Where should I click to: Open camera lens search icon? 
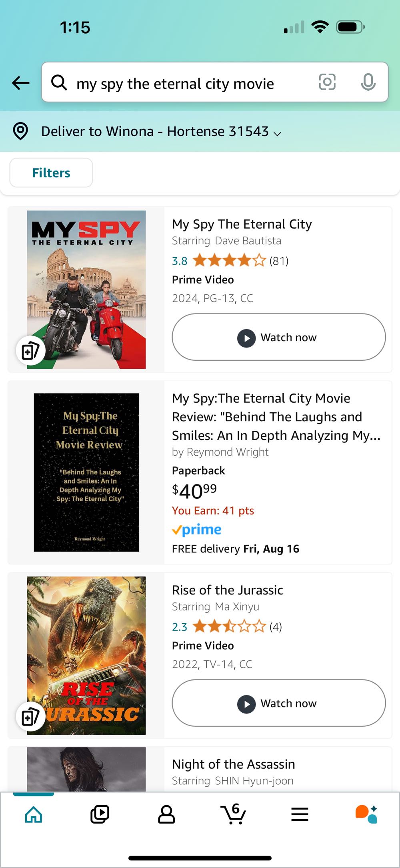point(327,82)
